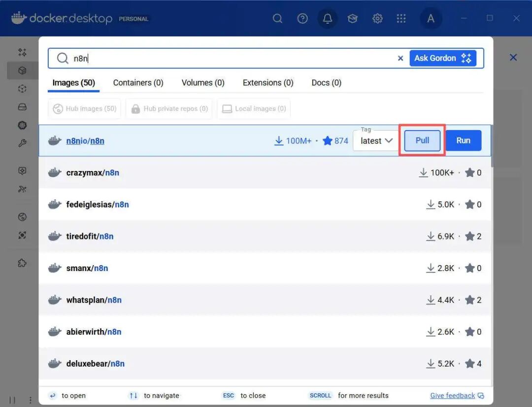Switch to the Docs (0) tab
This screenshot has height=407, width=532.
click(x=327, y=83)
